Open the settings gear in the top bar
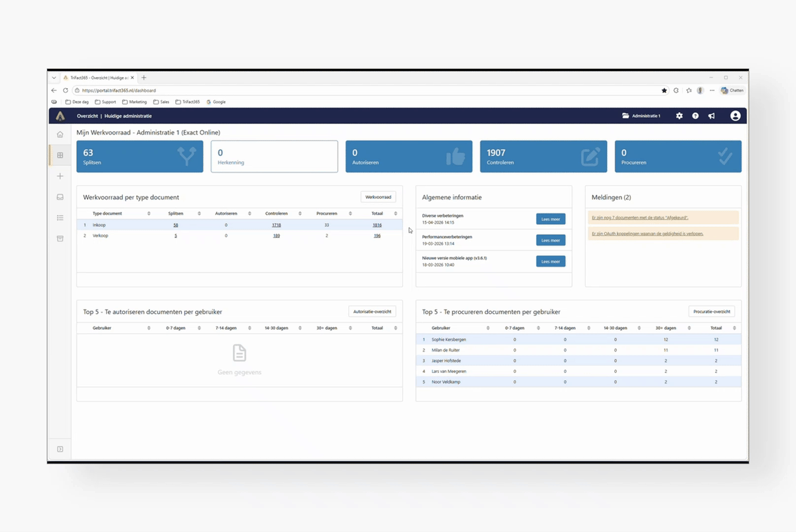 tap(679, 115)
